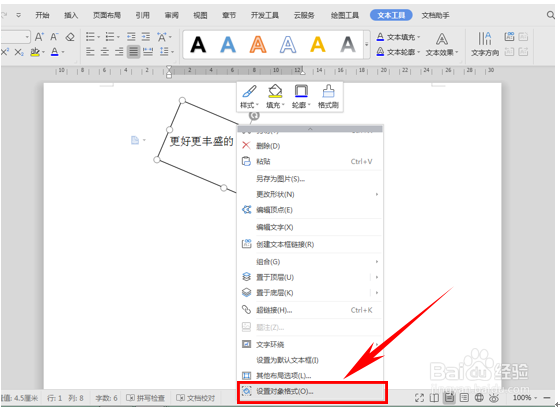The image size is (560, 409).
Task: Click the search magnifier icon
Action: [551, 15]
